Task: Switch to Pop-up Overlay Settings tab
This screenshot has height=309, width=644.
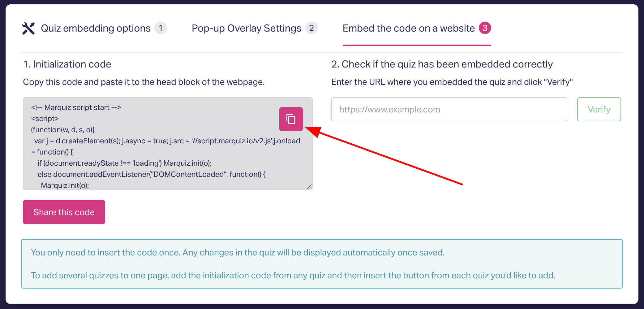Action: tap(246, 28)
